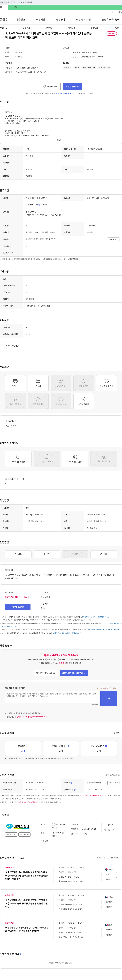Screen dimensions: 122x980
Task: Click 새창보기 for the 생산직사원모집 job
Action: (109, 935)
